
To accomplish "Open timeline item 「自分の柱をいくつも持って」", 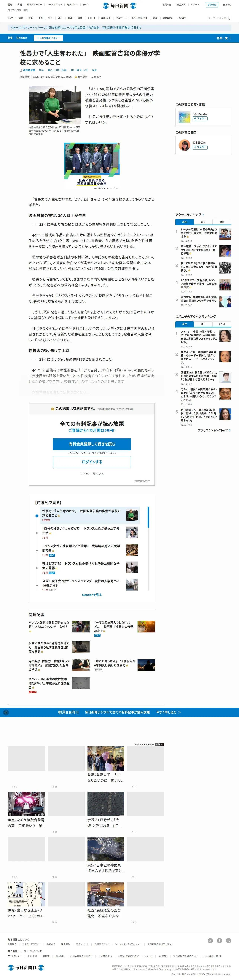I will pyautogui.click(x=81, y=531).
